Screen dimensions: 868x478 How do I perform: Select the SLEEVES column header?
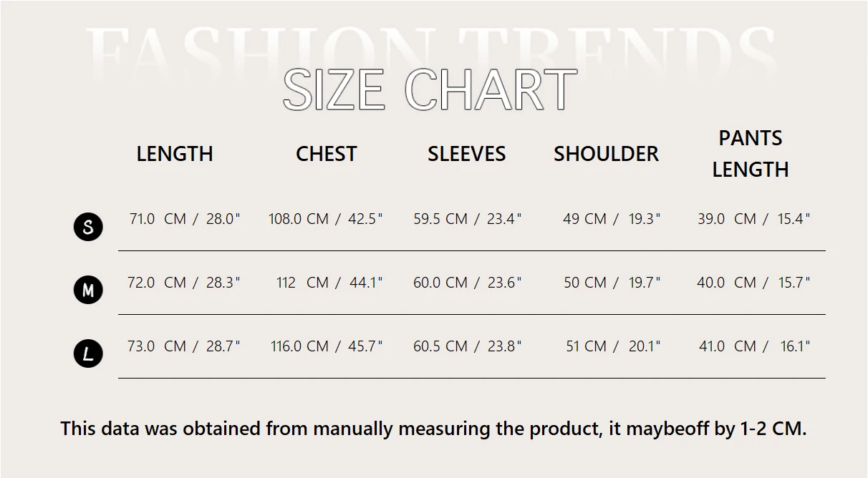pos(466,154)
